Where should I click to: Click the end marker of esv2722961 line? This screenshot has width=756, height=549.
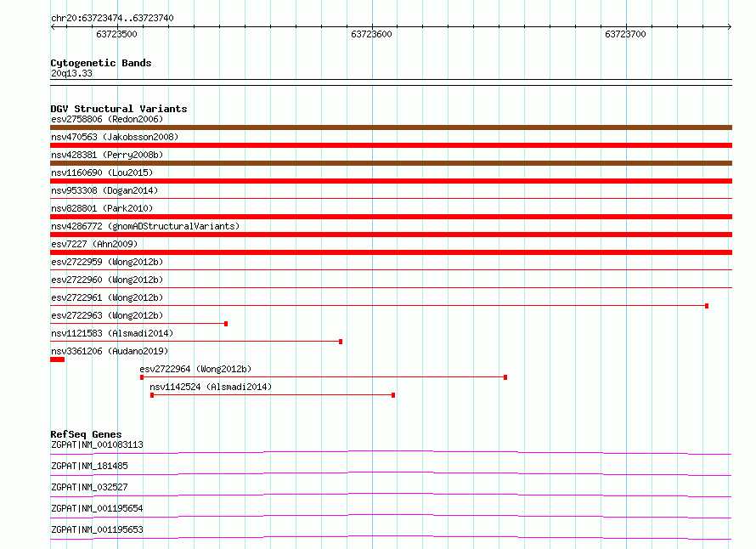(x=707, y=306)
